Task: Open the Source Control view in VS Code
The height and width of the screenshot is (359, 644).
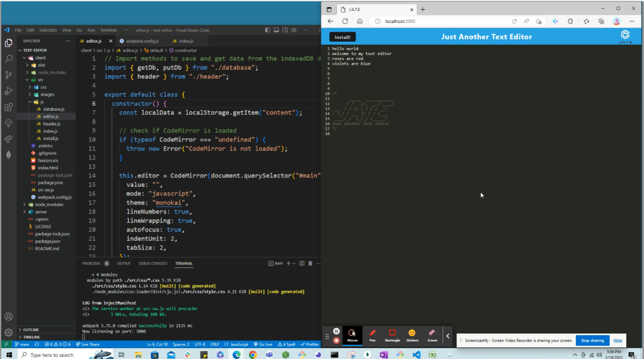Action: click(8, 74)
